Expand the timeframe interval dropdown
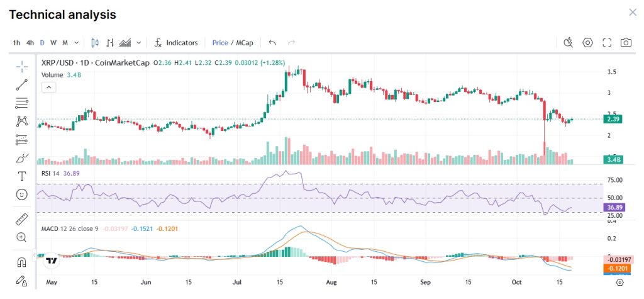The height and width of the screenshot is (299, 644). (76, 43)
